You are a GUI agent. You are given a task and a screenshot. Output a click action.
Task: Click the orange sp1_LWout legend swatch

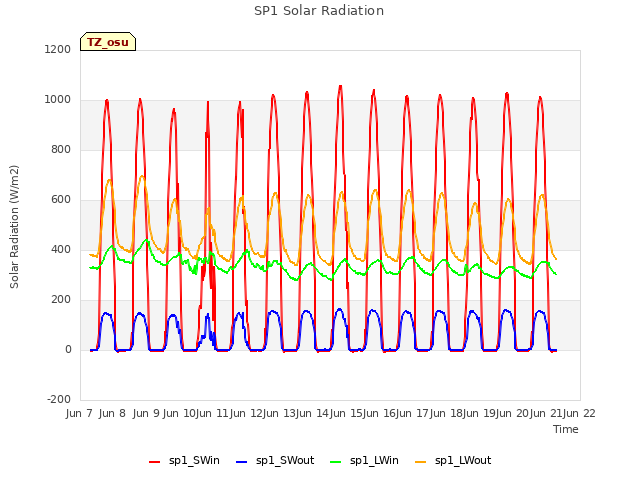pyautogui.click(x=420, y=462)
